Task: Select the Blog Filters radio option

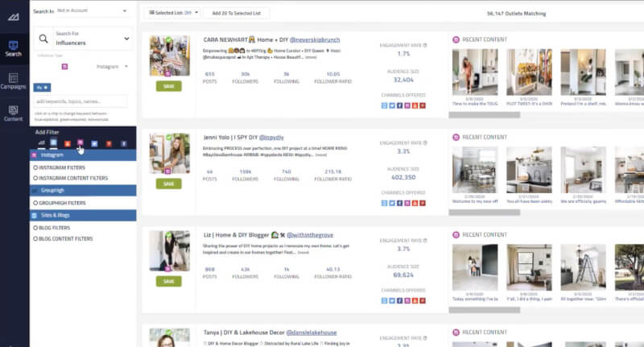Action: pos(35,228)
